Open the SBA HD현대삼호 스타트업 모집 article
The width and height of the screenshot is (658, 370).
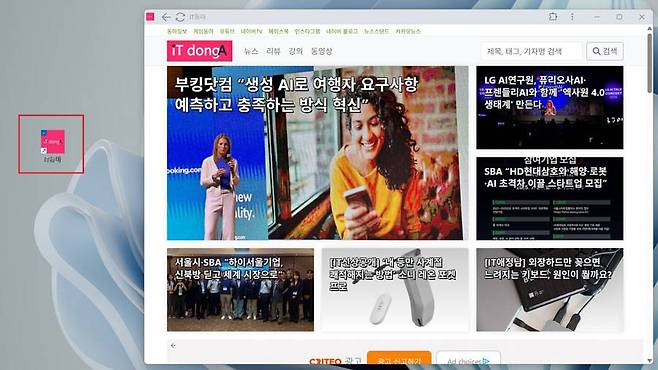click(x=550, y=198)
